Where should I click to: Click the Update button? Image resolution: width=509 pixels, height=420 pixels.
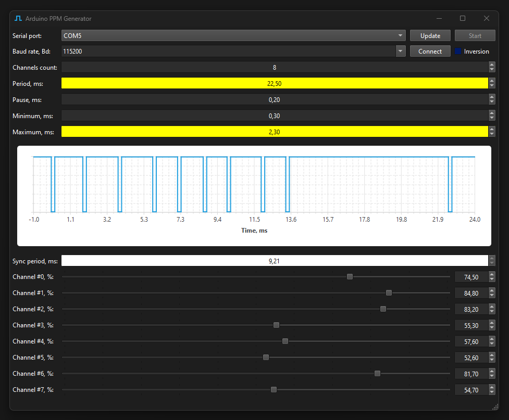click(x=430, y=36)
